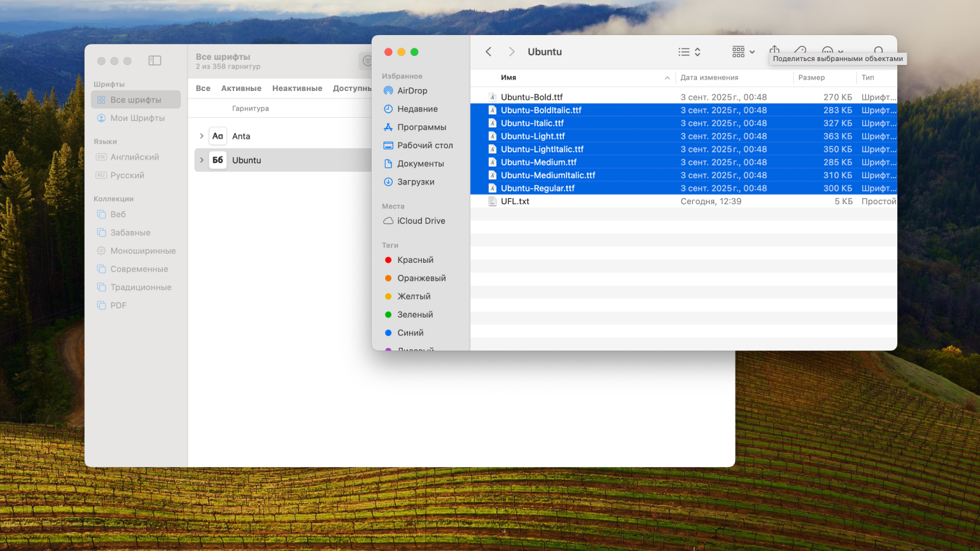Screen dimensions: 980x551
Task: Open AirDrop from the Finder sidebar
Action: (x=412, y=91)
